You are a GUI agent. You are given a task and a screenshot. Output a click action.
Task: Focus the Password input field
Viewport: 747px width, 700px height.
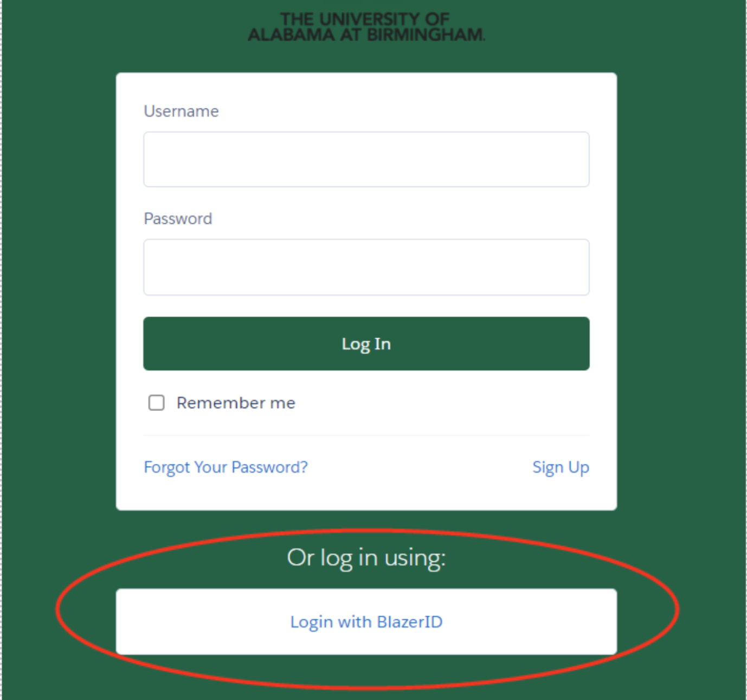[x=366, y=267]
